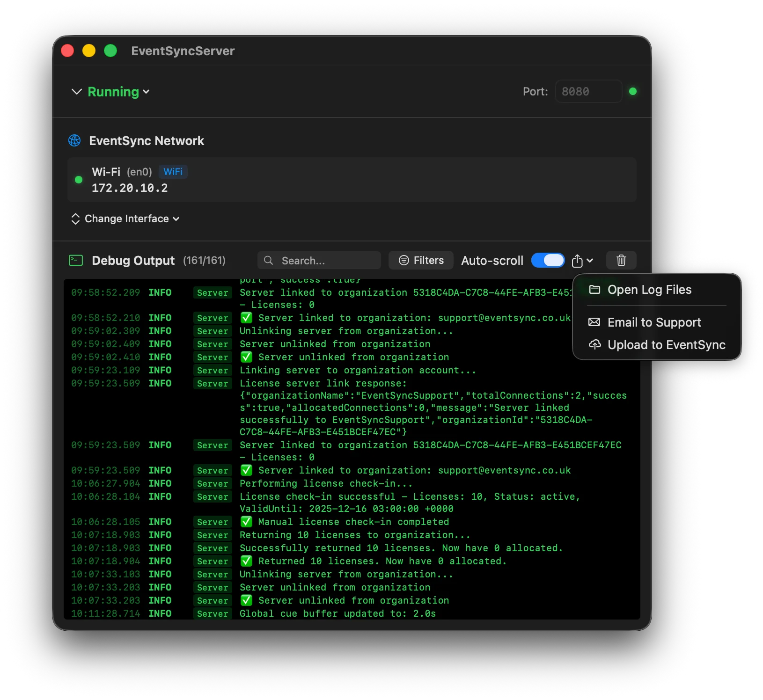Image resolution: width=763 pixels, height=700 pixels.
Task: Collapse the Change Interface selector
Action: (176, 219)
